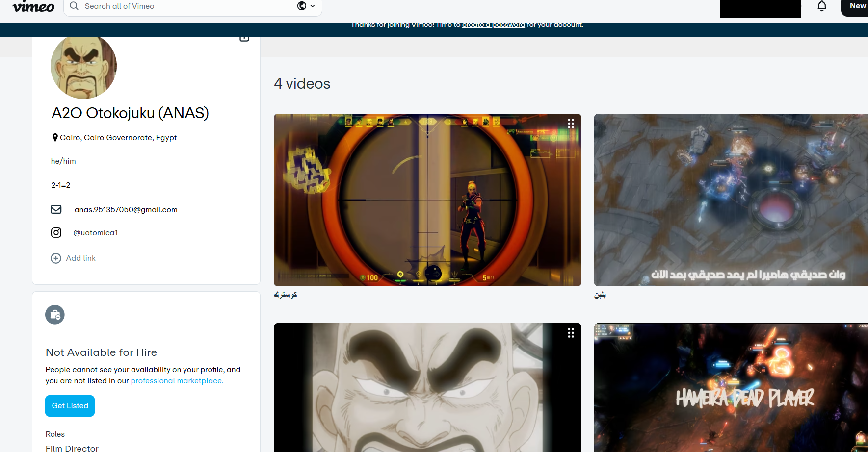This screenshot has height=452, width=868.
Task: Open the كوسترك sniper scope video thumbnail
Action: [x=427, y=200]
